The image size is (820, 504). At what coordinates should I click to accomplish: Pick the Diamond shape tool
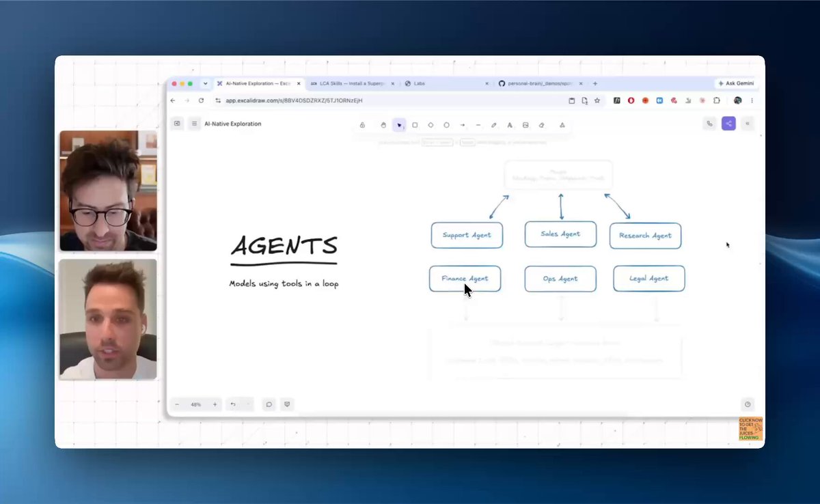pyautogui.click(x=430, y=125)
